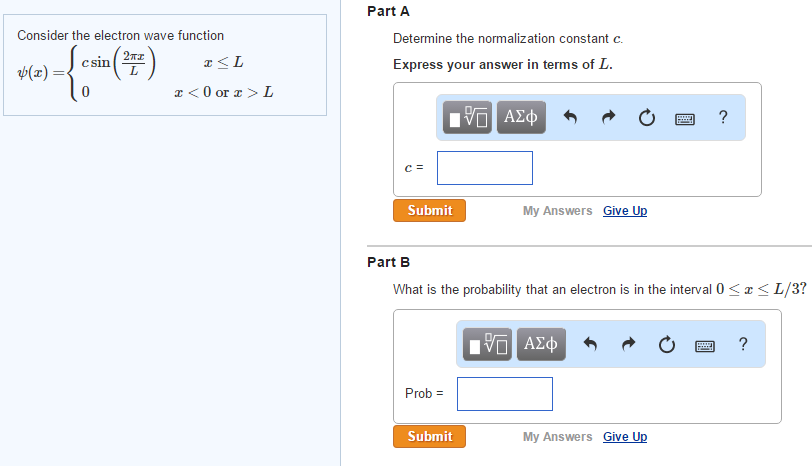Click undo arrow in Part B toolbar

coord(591,345)
